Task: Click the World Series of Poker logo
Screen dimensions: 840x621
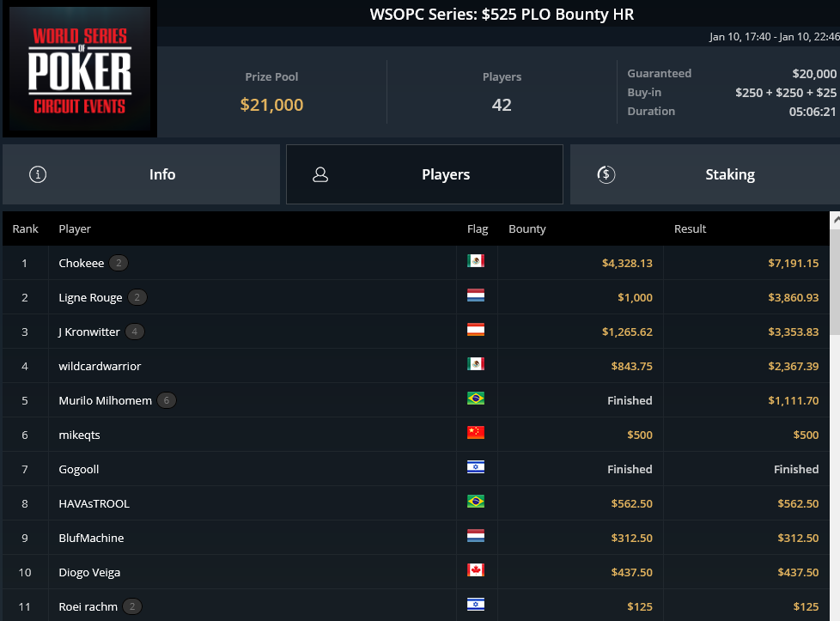Action: pos(80,69)
